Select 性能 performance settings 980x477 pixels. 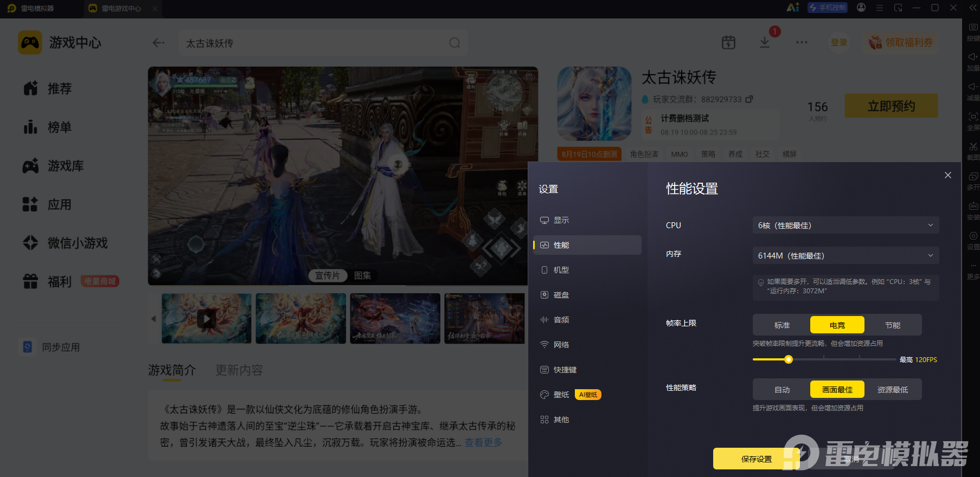tap(587, 245)
